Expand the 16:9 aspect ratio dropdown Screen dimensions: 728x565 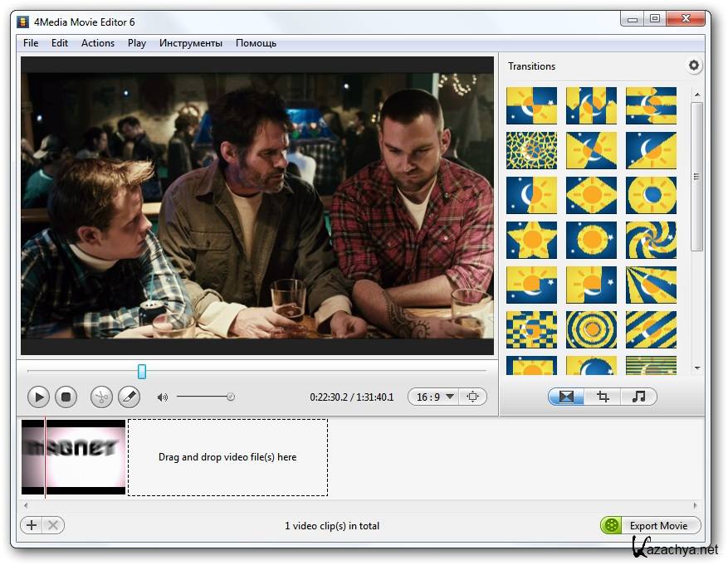point(435,397)
